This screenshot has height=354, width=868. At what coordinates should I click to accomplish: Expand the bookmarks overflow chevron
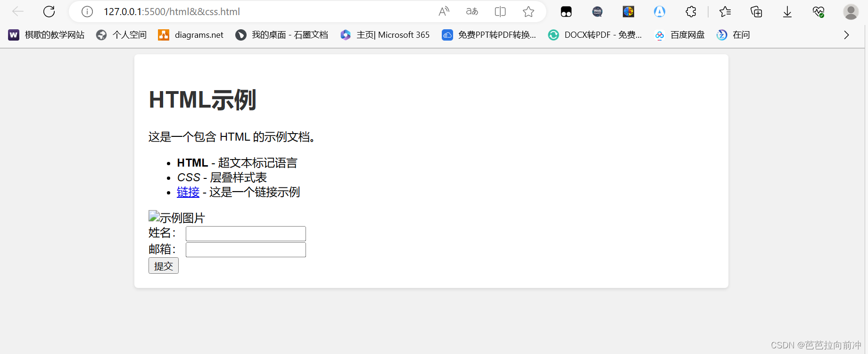[846, 35]
